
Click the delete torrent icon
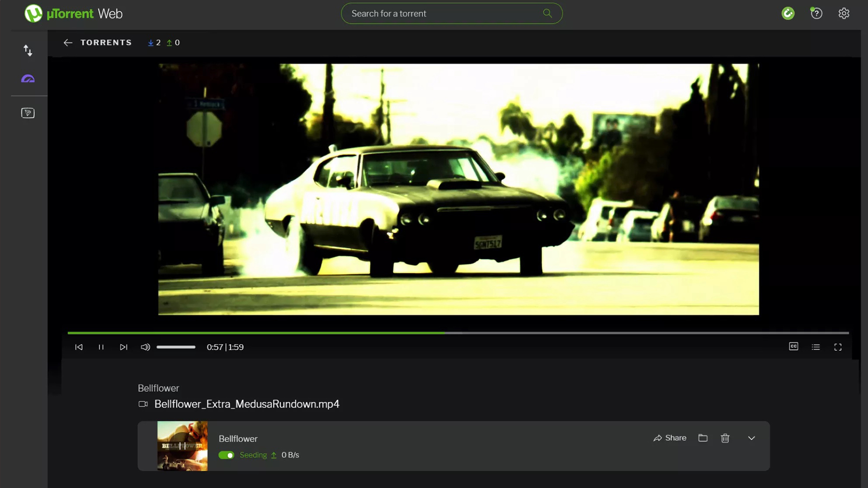tap(726, 438)
